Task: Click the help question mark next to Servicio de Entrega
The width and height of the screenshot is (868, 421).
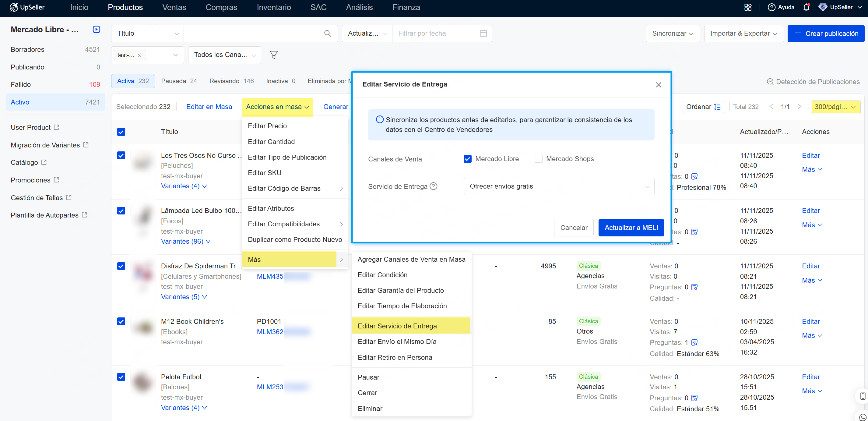Action: (433, 186)
